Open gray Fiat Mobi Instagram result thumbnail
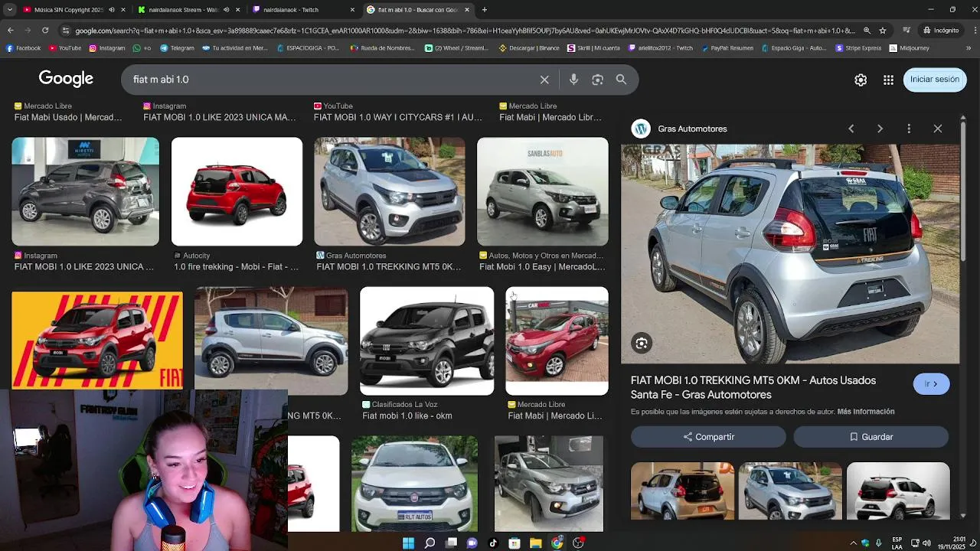Screen dimensions: 980x551 (x=85, y=191)
